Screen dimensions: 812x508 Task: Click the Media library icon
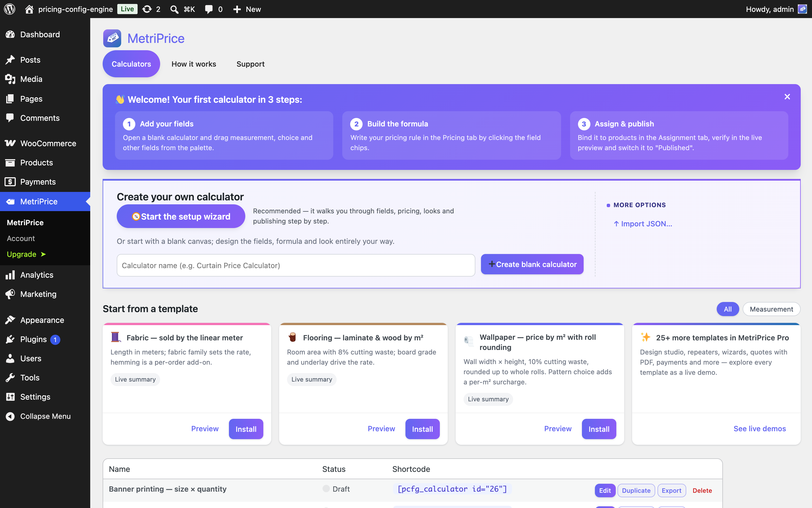click(10, 79)
